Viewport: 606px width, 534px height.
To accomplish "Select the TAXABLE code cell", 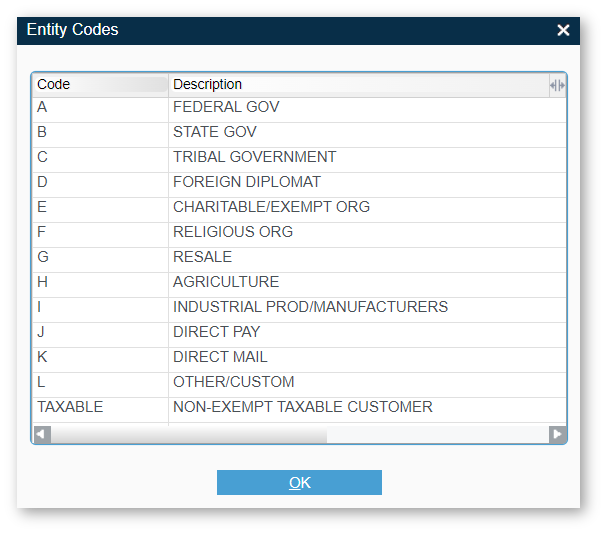I will [100, 410].
